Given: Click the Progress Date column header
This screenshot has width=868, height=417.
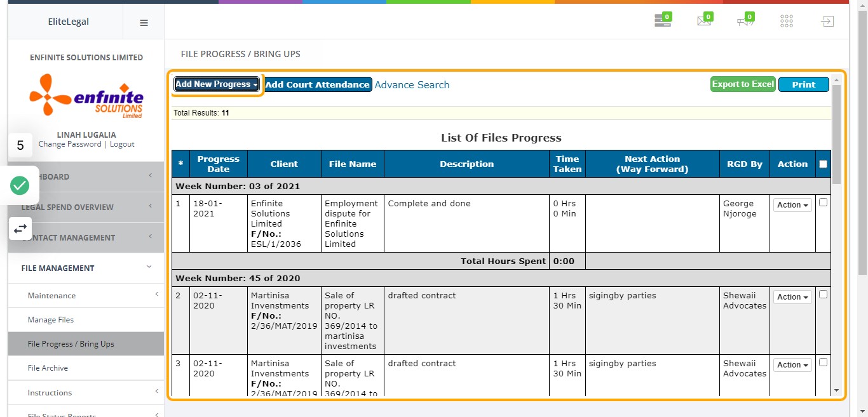Looking at the screenshot, I should (x=219, y=164).
